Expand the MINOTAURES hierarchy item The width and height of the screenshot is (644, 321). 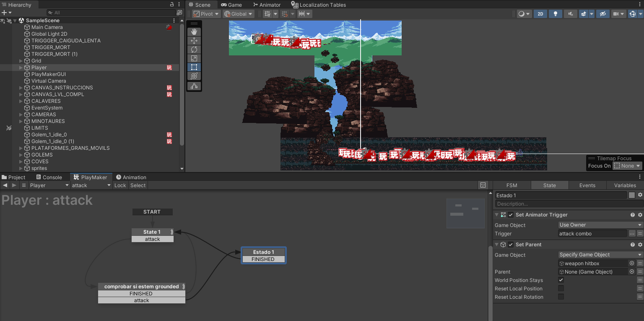point(21,121)
